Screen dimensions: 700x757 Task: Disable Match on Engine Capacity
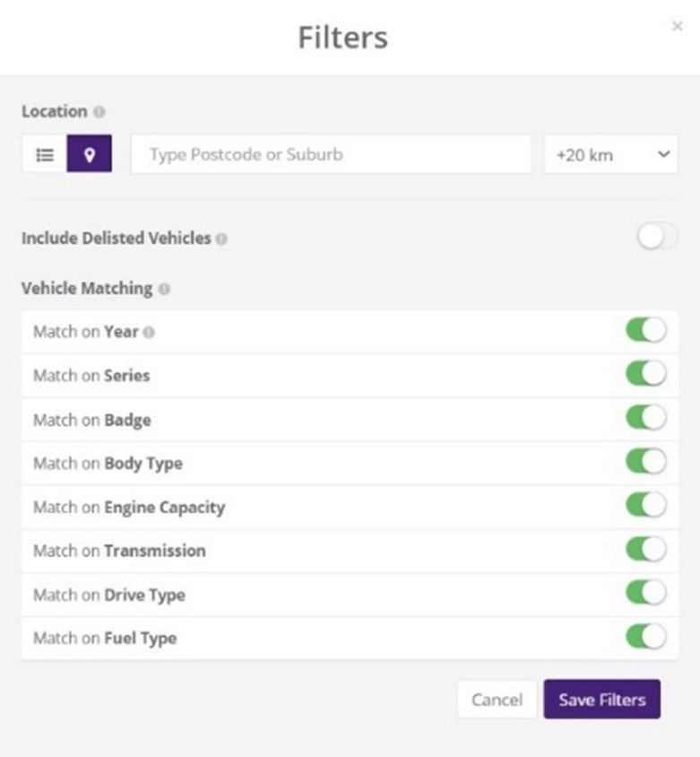pyautogui.click(x=646, y=506)
